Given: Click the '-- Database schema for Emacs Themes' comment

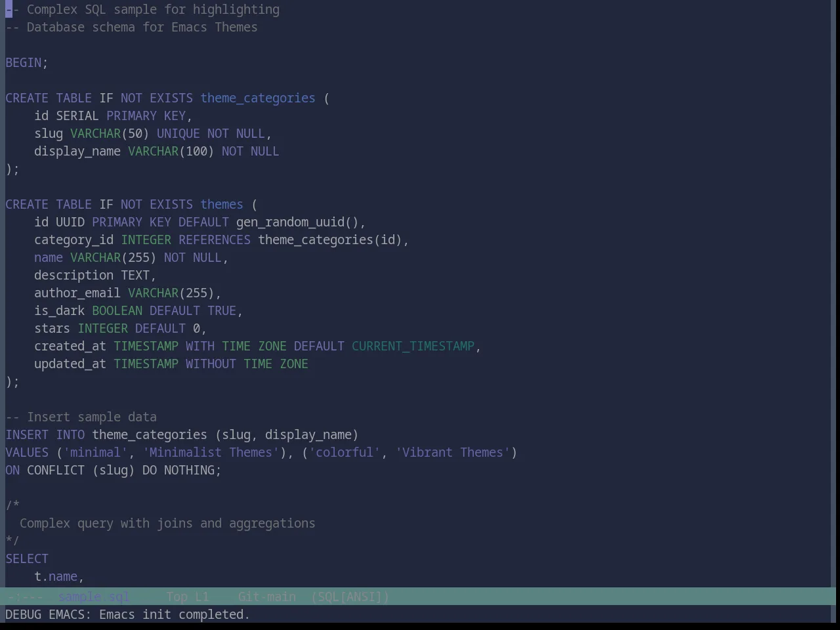Looking at the screenshot, I should click(x=132, y=27).
